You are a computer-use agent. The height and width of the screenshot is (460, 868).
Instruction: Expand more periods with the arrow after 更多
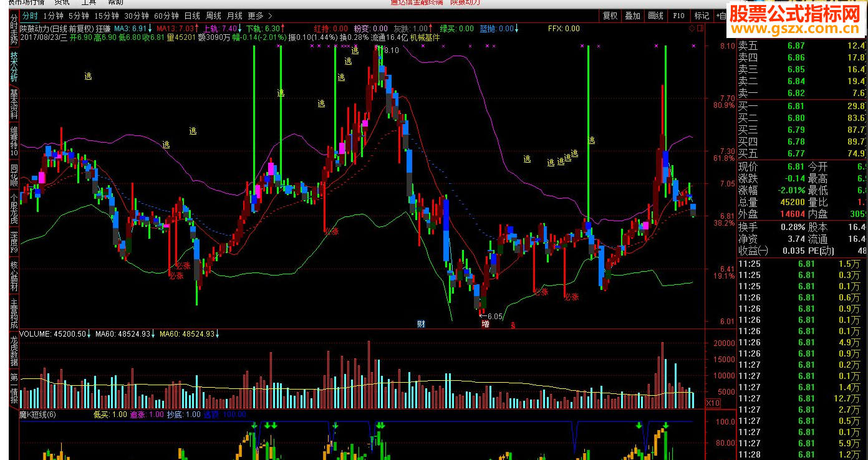pyautogui.click(x=269, y=16)
